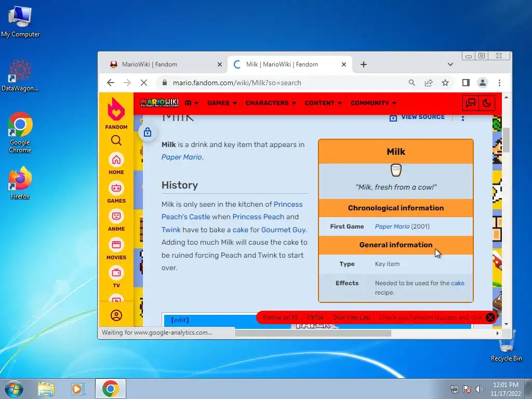Open the Windows Start button

(x=14, y=389)
